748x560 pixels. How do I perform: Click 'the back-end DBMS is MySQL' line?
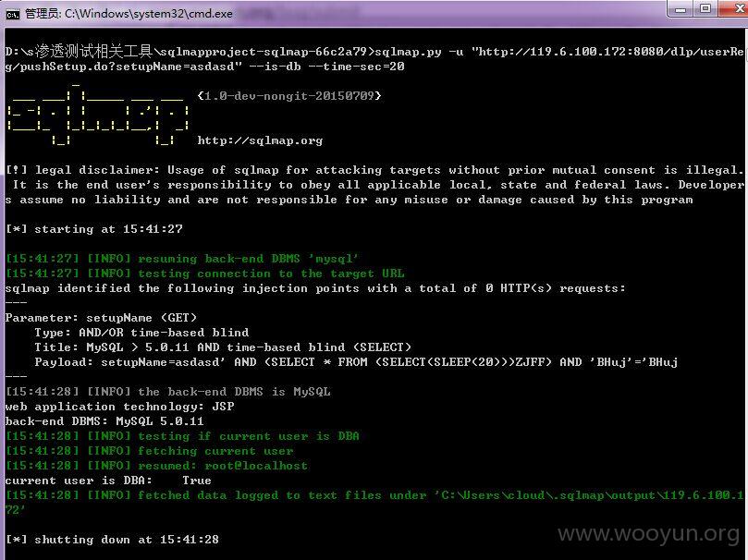pos(168,392)
